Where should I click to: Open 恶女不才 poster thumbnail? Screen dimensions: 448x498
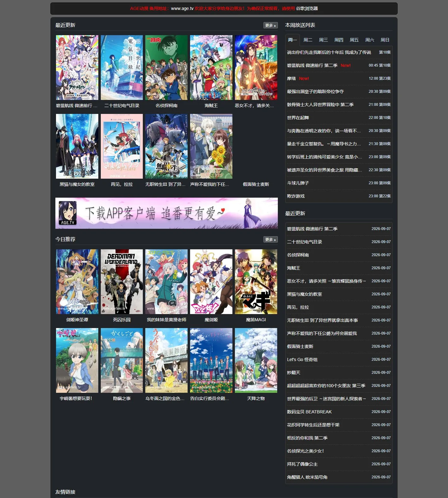point(256,68)
